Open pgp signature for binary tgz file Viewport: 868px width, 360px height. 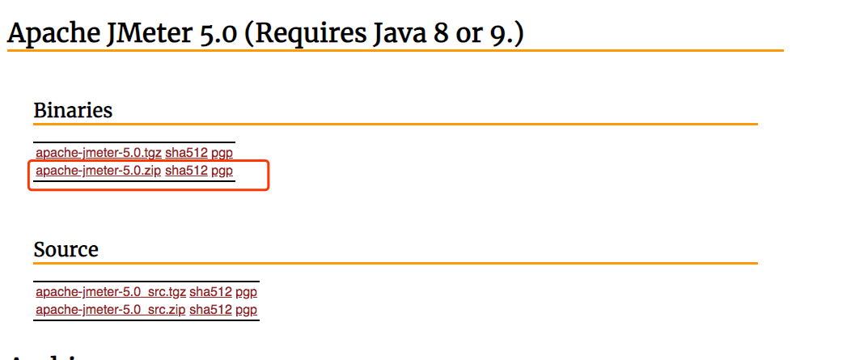[x=222, y=152]
